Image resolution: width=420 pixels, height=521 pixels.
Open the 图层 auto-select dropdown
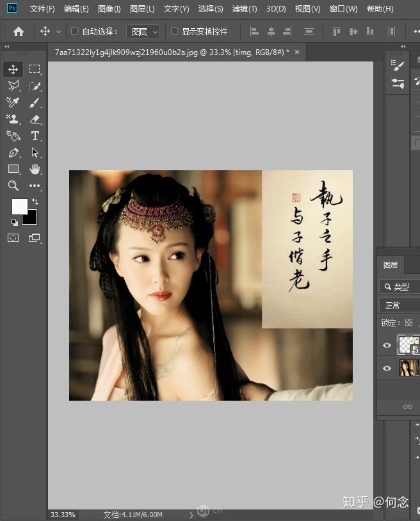pyautogui.click(x=143, y=32)
